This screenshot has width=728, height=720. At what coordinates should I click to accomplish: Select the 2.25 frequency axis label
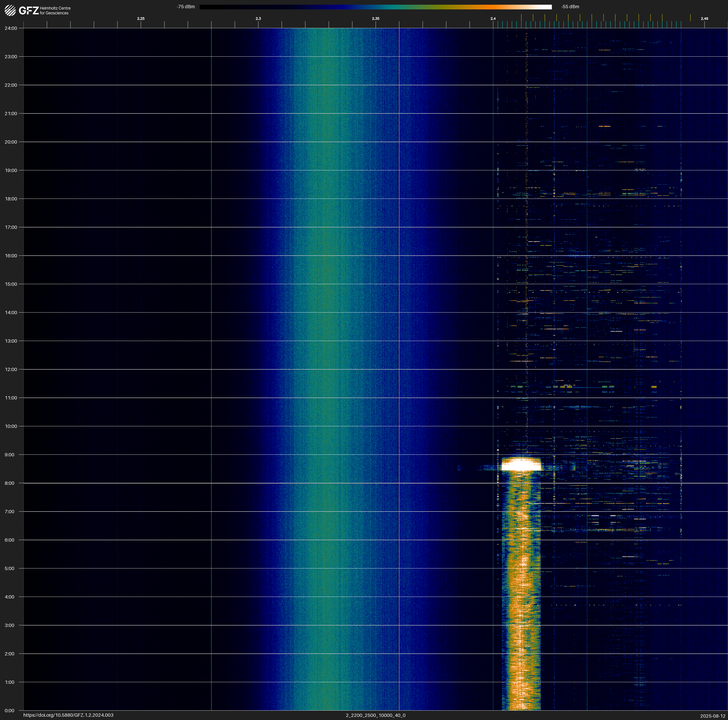(140, 19)
